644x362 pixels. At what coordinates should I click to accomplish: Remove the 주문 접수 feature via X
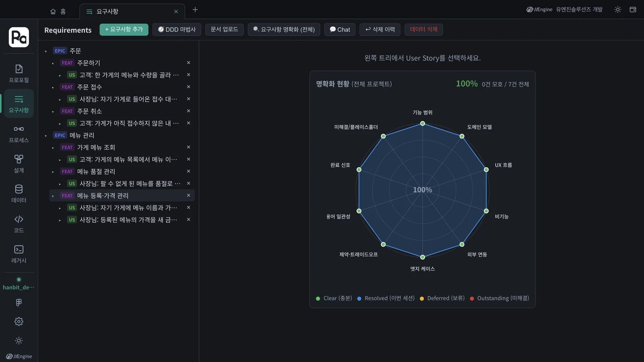188,87
